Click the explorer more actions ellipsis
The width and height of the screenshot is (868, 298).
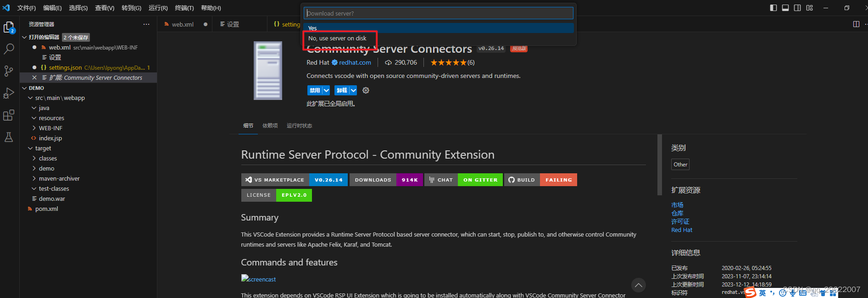coord(146,24)
